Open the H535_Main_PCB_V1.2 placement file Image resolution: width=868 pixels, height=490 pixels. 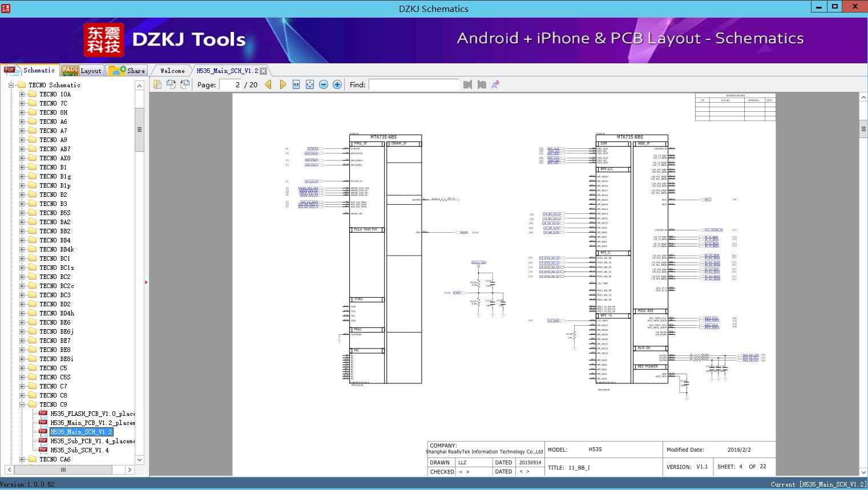pyautogui.click(x=92, y=423)
